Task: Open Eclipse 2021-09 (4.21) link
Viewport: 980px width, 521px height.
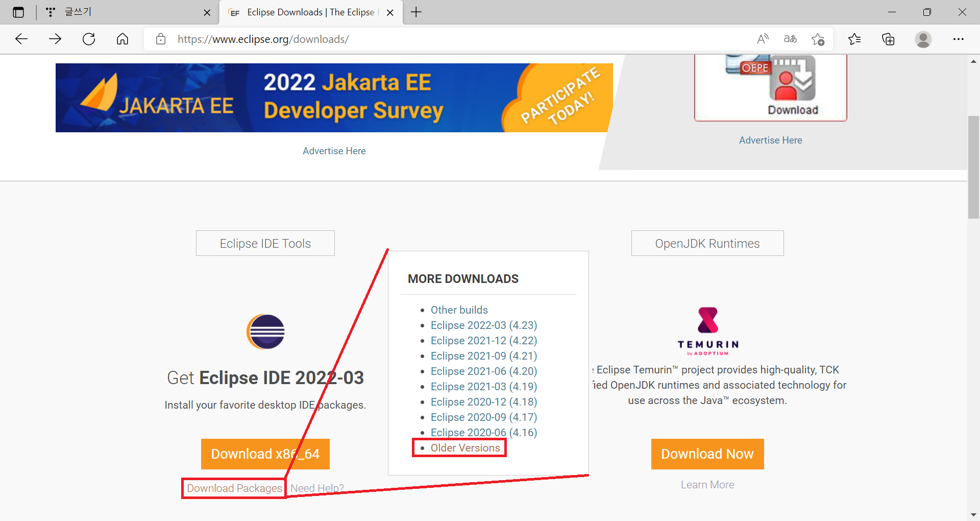Action: click(x=484, y=356)
